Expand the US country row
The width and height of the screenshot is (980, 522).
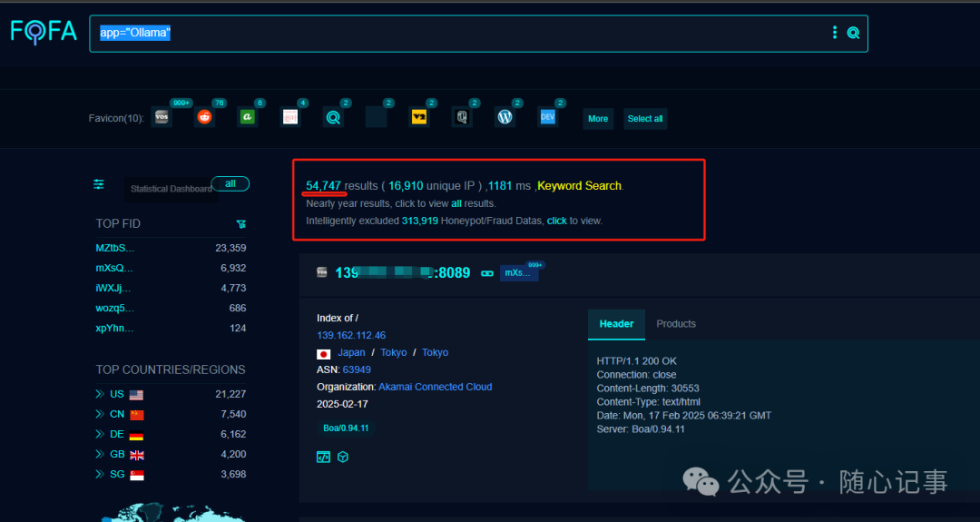[x=100, y=394]
